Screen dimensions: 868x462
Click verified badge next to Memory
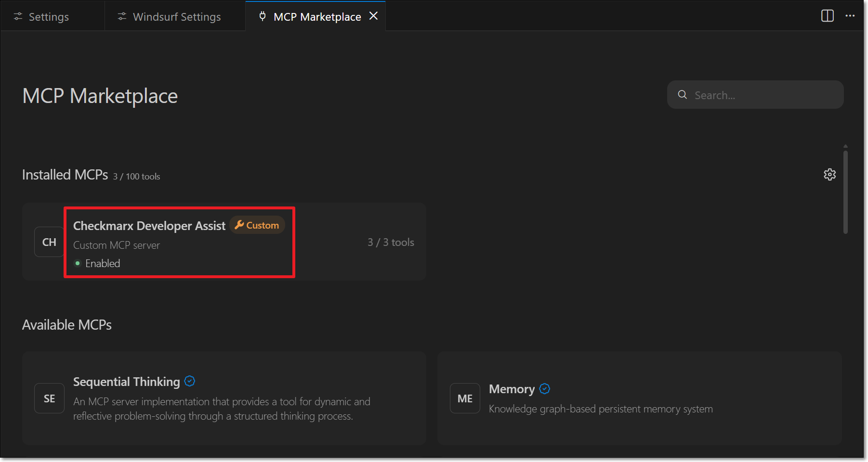pyautogui.click(x=545, y=389)
